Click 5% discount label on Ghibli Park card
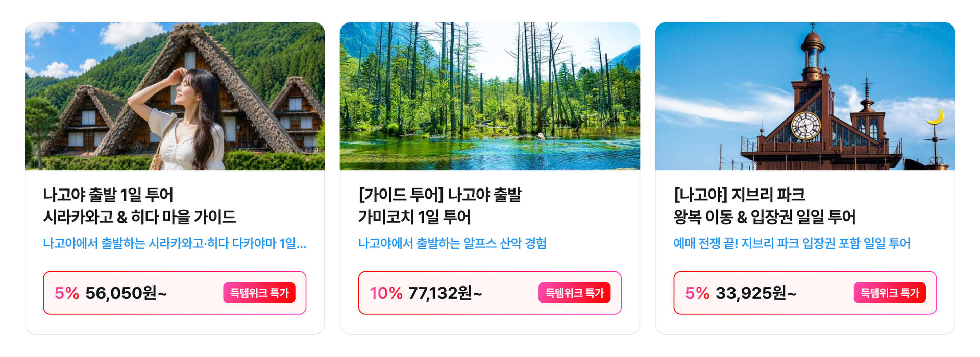This screenshot has height=357, width=980. (697, 293)
